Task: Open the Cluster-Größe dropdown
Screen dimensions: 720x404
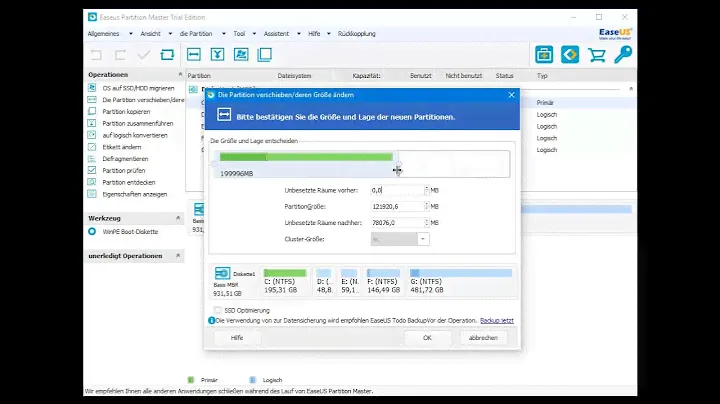Action: coord(423,239)
